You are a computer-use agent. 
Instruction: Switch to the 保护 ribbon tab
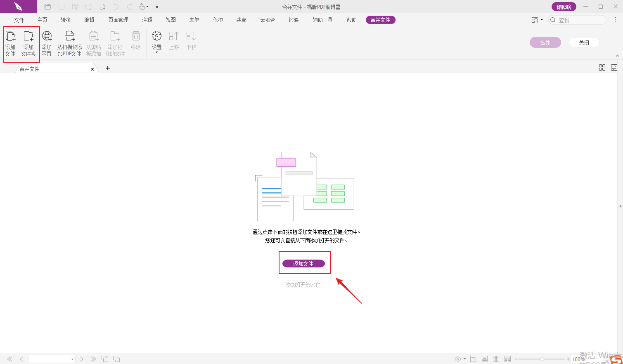pos(218,20)
